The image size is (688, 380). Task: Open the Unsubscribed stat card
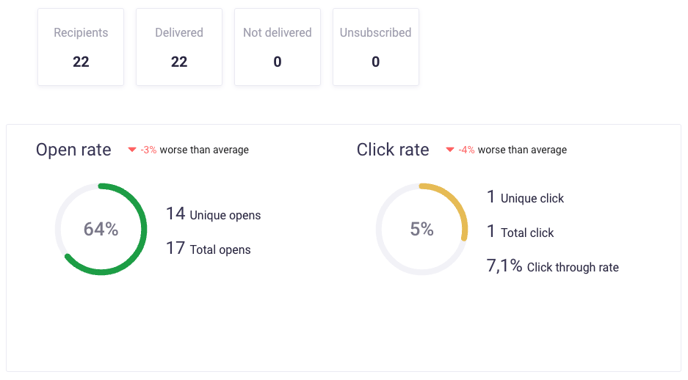coord(376,47)
